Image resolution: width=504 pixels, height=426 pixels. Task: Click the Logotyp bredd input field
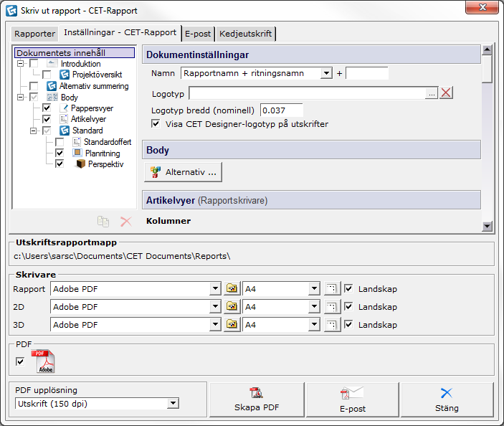[x=281, y=110]
